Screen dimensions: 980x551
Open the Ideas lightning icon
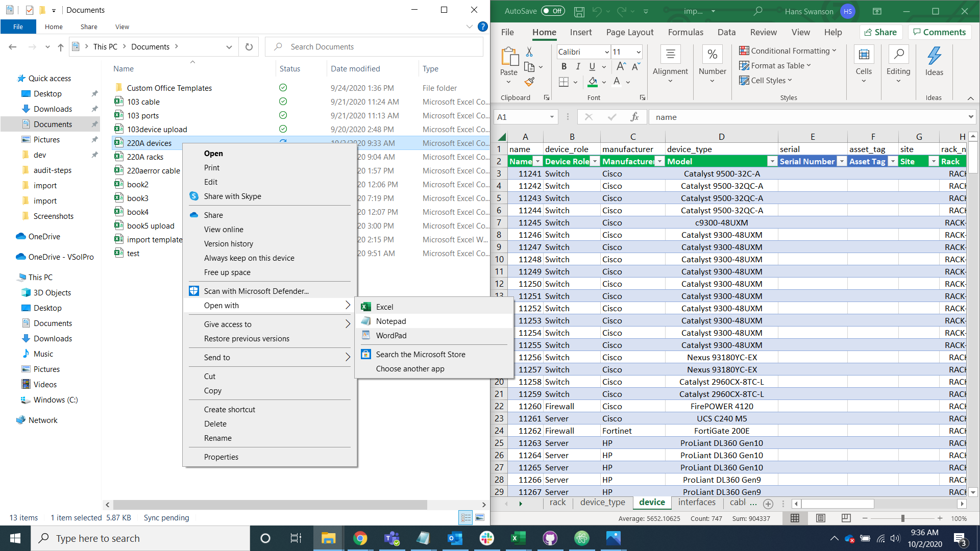click(x=934, y=56)
